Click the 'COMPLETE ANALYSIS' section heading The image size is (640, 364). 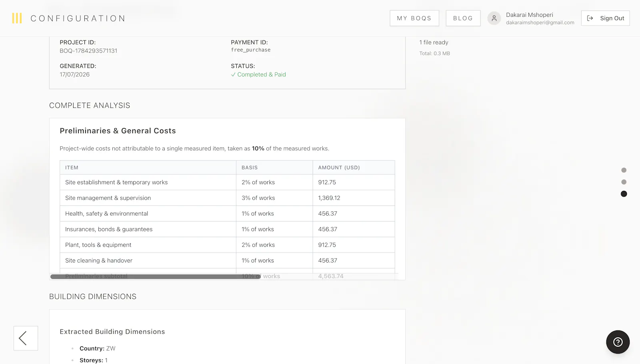coord(90,105)
